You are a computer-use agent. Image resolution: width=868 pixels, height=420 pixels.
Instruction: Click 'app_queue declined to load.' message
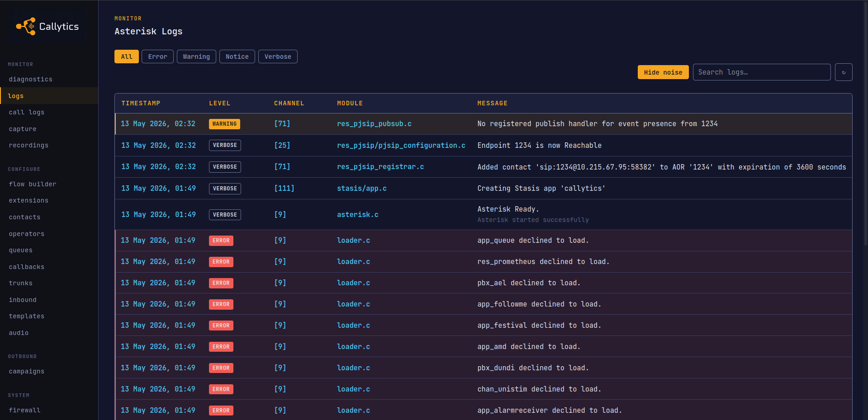(x=533, y=240)
